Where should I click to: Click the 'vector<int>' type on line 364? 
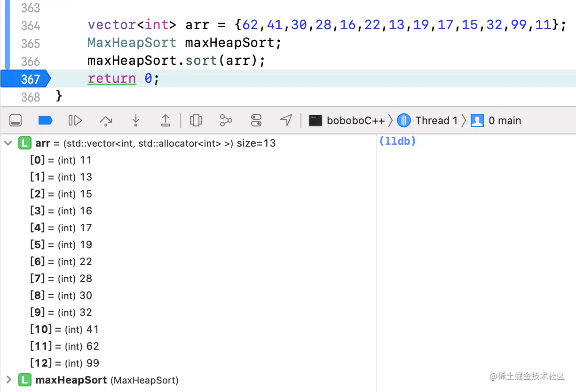[x=132, y=25]
